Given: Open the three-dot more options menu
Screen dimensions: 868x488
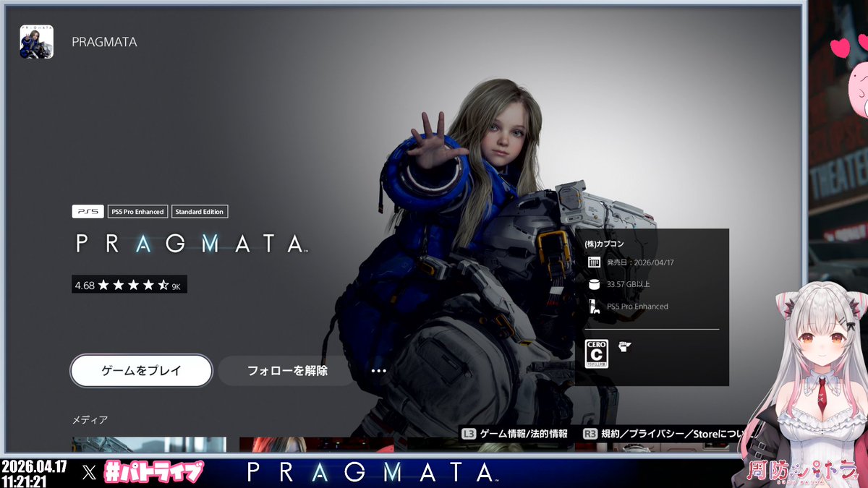Looking at the screenshot, I should [378, 371].
